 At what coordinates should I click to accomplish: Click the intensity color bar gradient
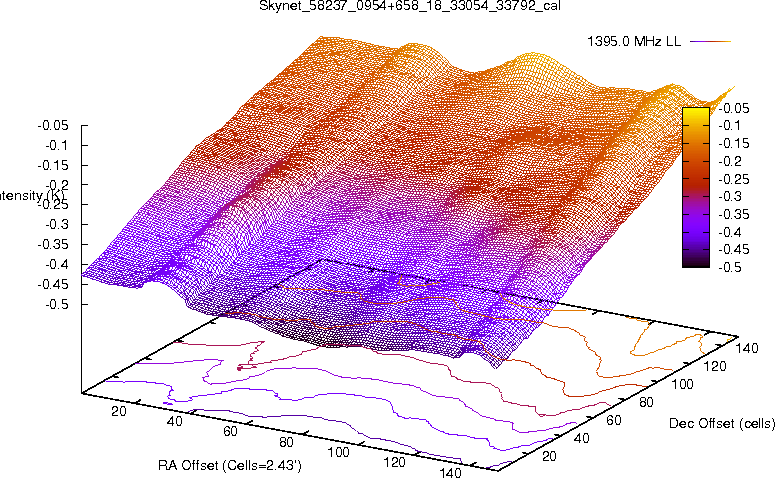tap(695, 187)
